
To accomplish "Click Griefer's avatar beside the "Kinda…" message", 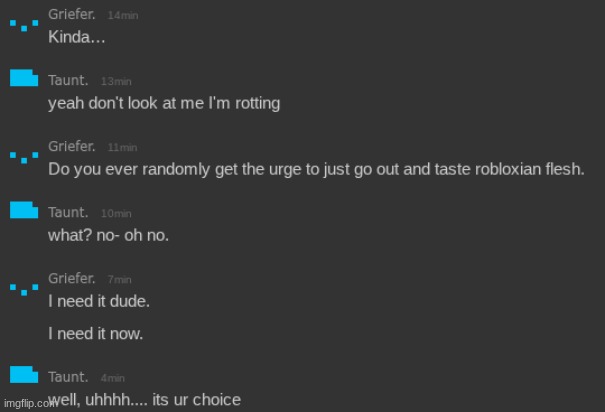I will pyautogui.click(x=23, y=25).
